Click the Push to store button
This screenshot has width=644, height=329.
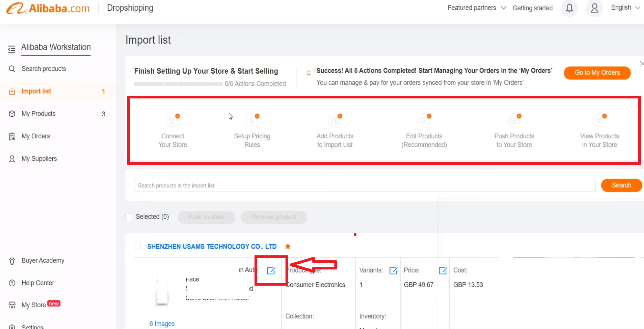(206, 217)
